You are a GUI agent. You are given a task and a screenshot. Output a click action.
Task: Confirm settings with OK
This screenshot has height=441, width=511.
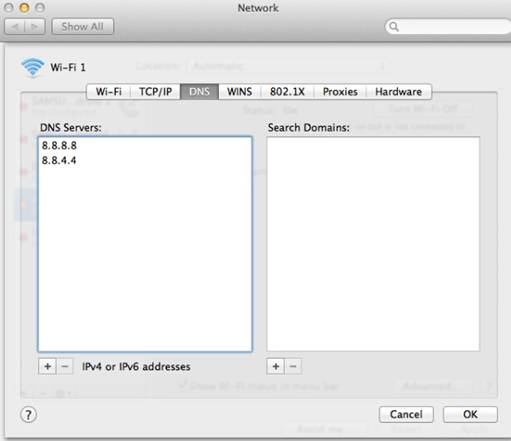tap(470, 414)
